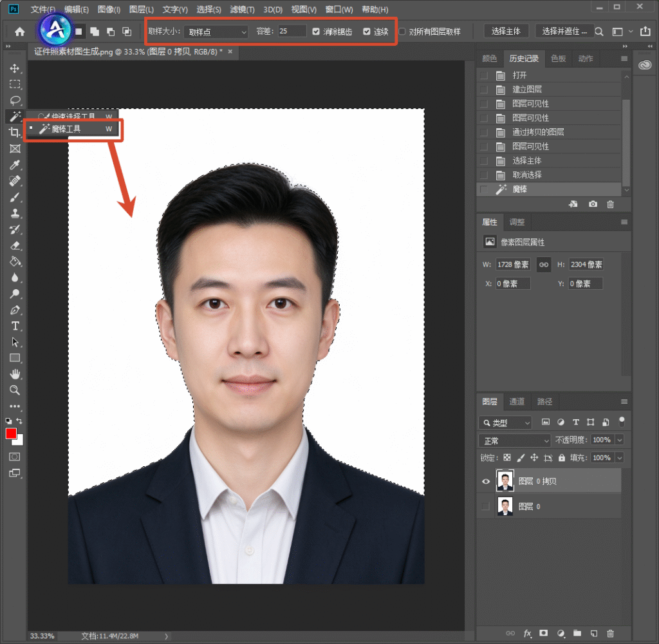Screen dimensions: 659x644
Task: Add layer mask icon in Layers panel
Action: coord(543,633)
